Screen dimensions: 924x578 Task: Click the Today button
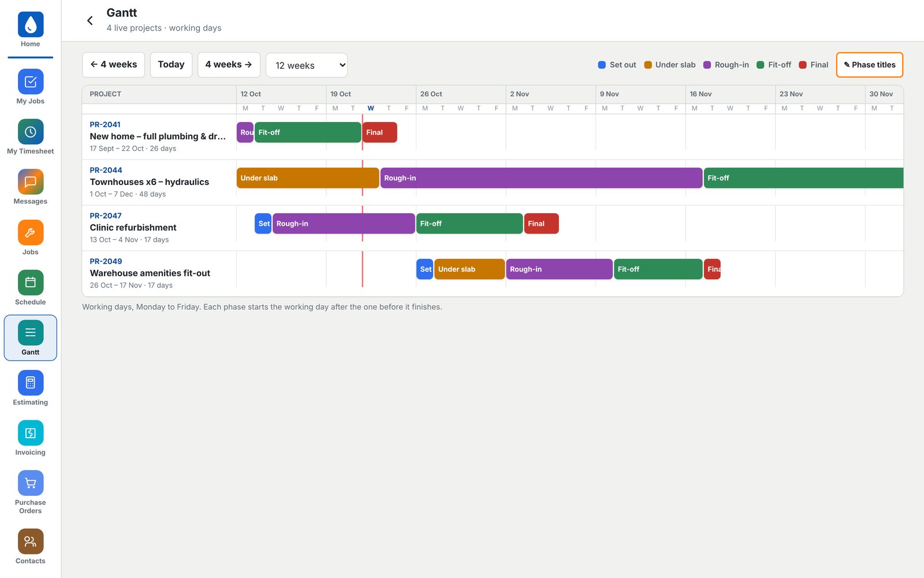tap(171, 65)
